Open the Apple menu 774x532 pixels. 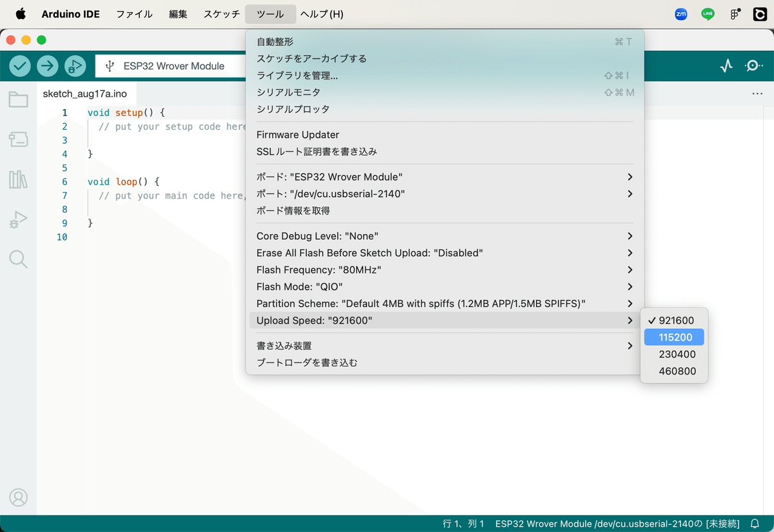[x=21, y=14]
